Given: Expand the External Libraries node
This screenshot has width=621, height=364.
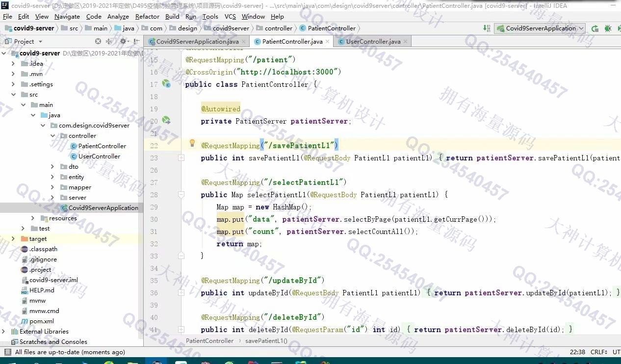Looking at the screenshot, I should 4,332.
